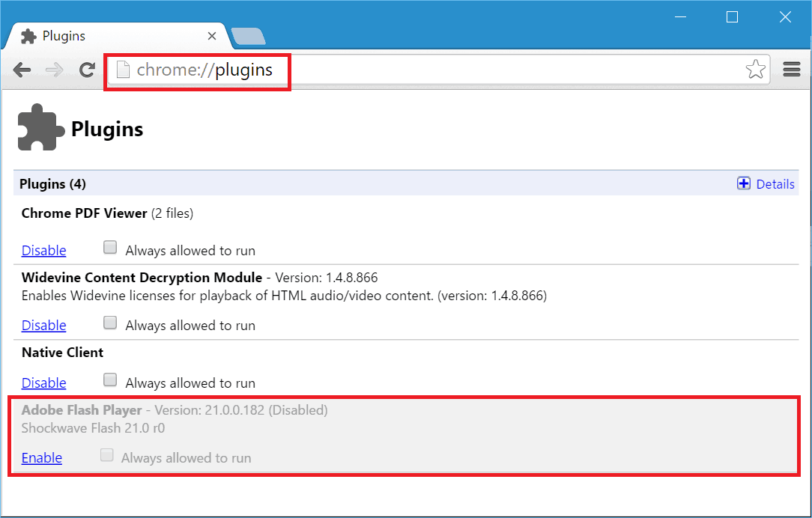The height and width of the screenshot is (518, 812).
Task: Open the Details link
Action: pos(775,184)
